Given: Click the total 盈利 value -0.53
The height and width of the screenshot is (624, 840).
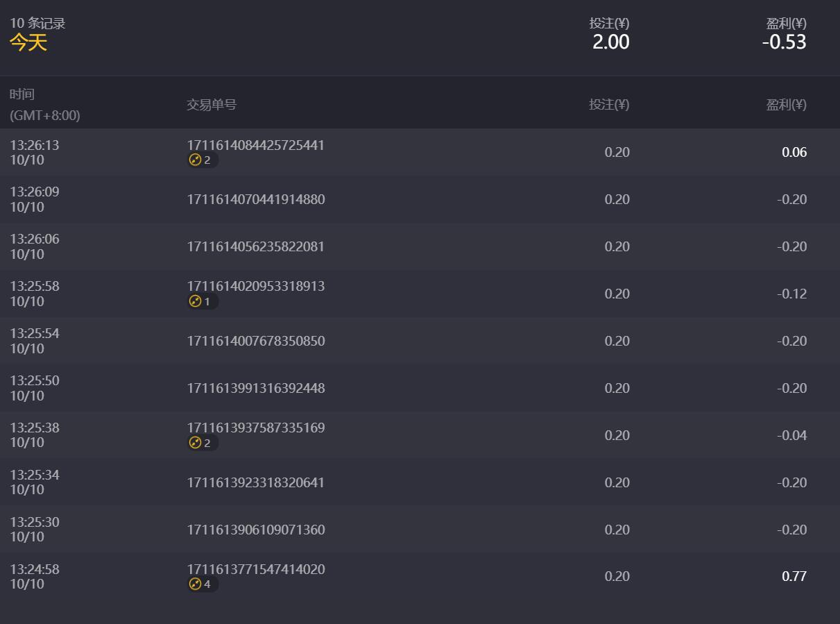Looking at the screenshot, I should click(x=784, y=42).
